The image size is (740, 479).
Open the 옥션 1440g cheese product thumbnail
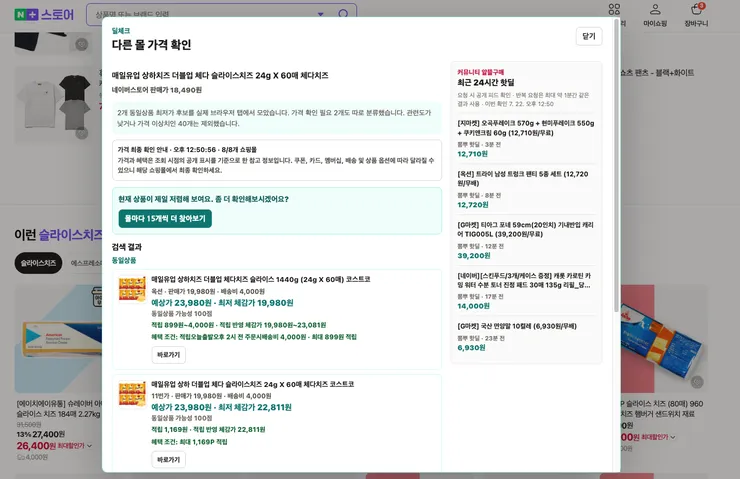[x=132, y=289]
